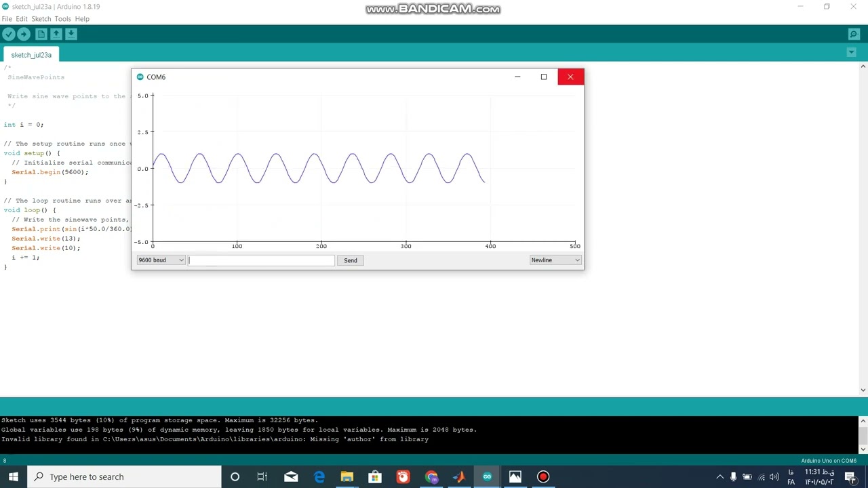Close the COM6 serial plotter window
This screenshot has width=868, height=488.
(570, 77)
